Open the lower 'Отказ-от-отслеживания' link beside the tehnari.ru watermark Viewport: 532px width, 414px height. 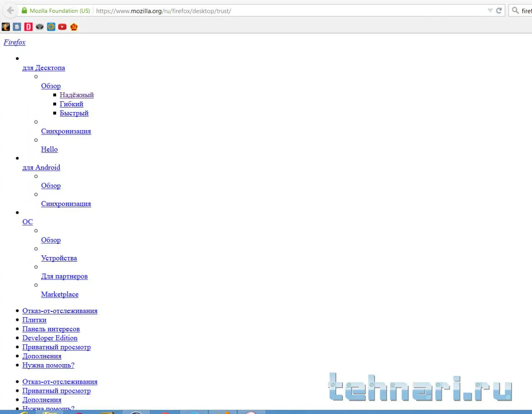60,382
